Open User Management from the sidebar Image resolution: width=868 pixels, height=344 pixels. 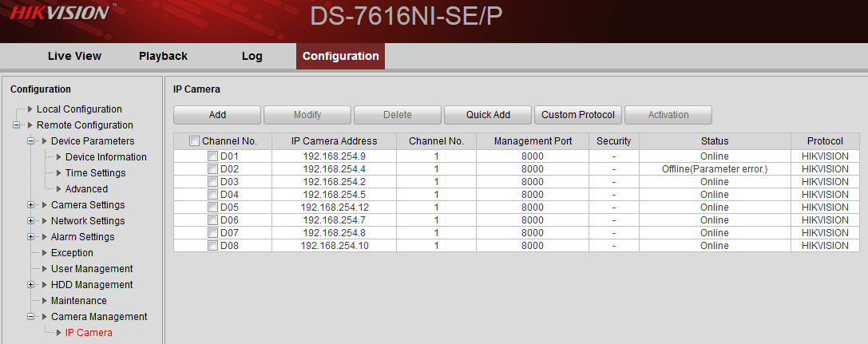(x=92, y=269)
